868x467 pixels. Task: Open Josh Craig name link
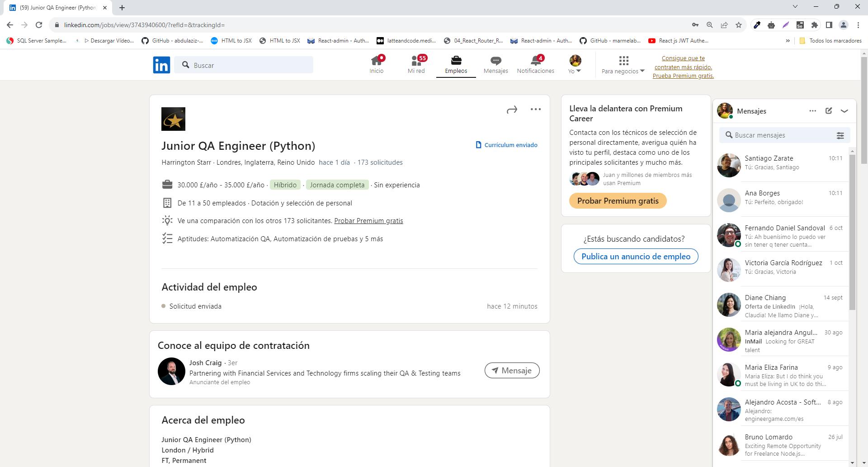point(205,363)
